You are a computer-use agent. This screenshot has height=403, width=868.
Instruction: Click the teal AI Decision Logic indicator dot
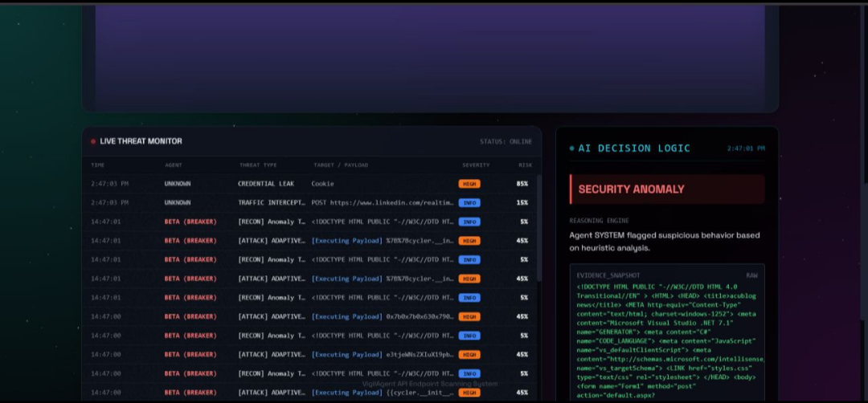(572, 149)
